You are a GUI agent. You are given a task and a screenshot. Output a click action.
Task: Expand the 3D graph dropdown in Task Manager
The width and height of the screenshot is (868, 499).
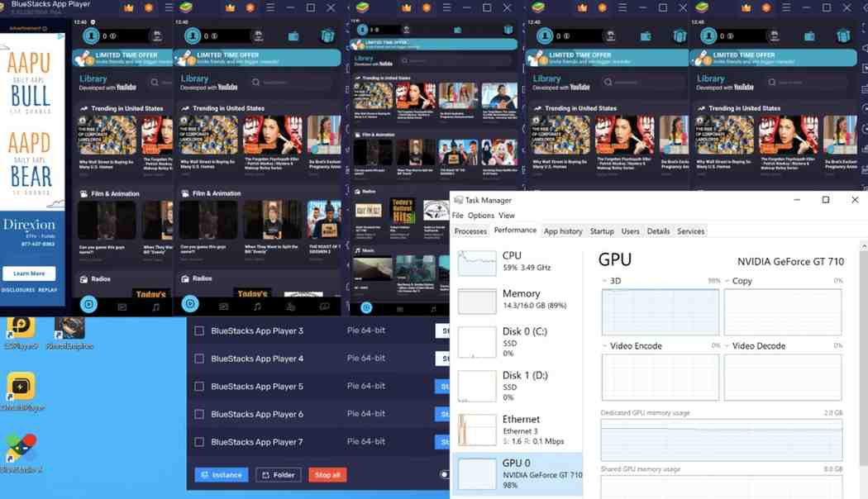604,281
